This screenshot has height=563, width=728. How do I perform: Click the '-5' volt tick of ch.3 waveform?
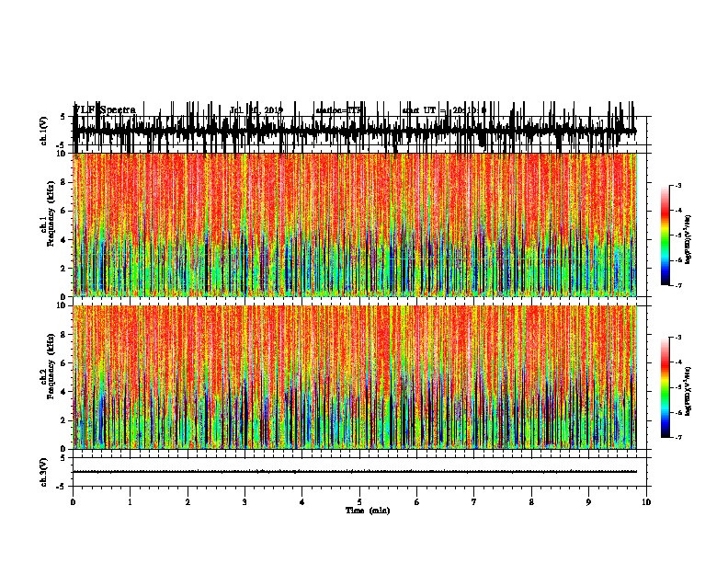click(x=62, y=487)
